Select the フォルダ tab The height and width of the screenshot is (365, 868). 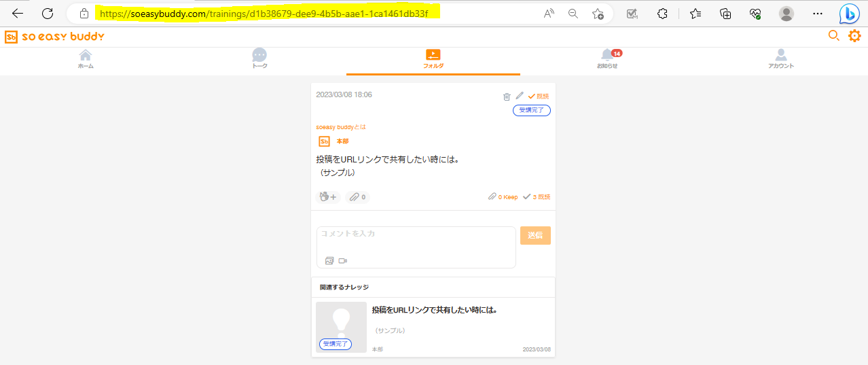[433, 60]
